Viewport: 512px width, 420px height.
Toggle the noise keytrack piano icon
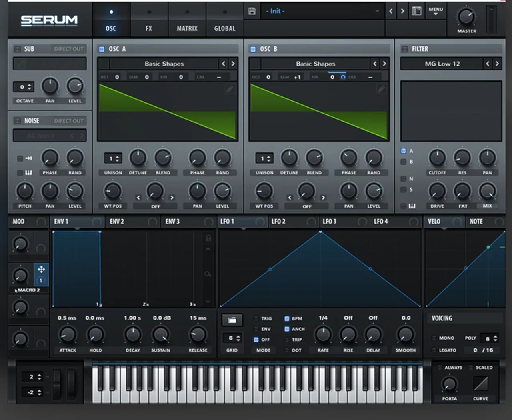pos(28,173)
